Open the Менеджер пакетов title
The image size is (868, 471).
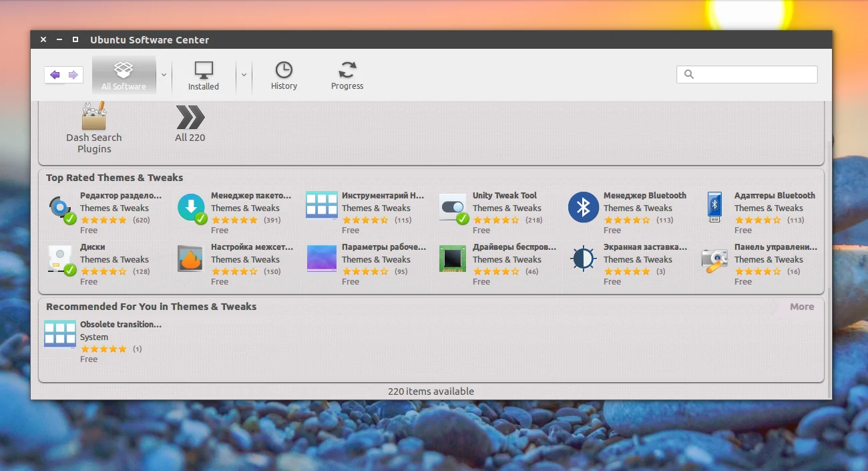click(x=251, y=196)
